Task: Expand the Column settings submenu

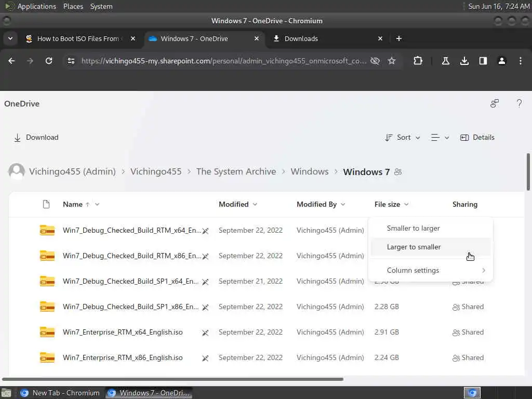Action: 431,270
